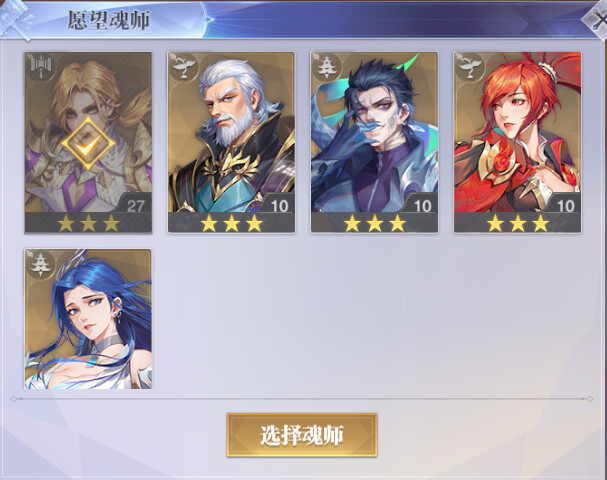Close the 愿望魂师 dialog
607x480 pixels.
pos(598,19)
